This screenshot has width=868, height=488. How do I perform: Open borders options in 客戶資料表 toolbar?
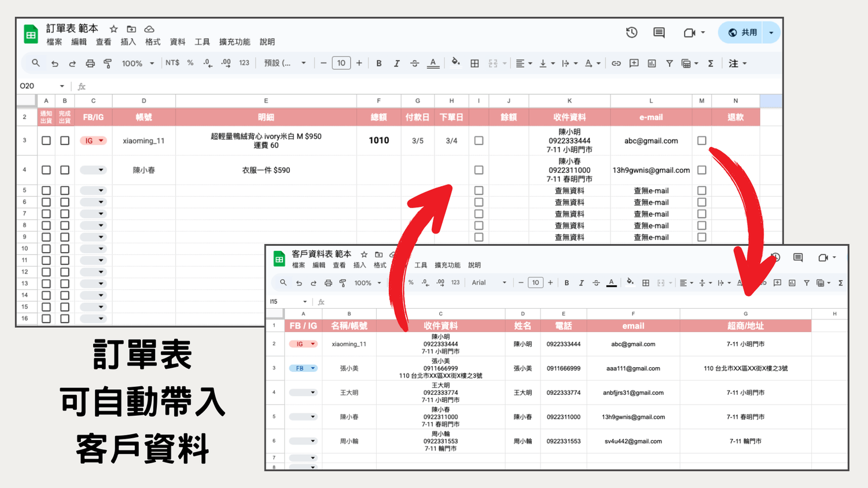tap(646, 283)
